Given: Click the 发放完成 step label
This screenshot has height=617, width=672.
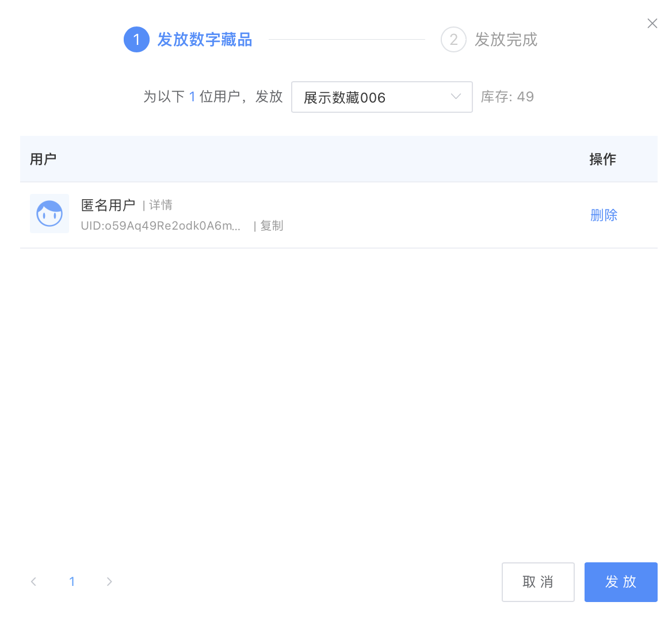Looking at the screenshot, I should click(x=506, y=40).
